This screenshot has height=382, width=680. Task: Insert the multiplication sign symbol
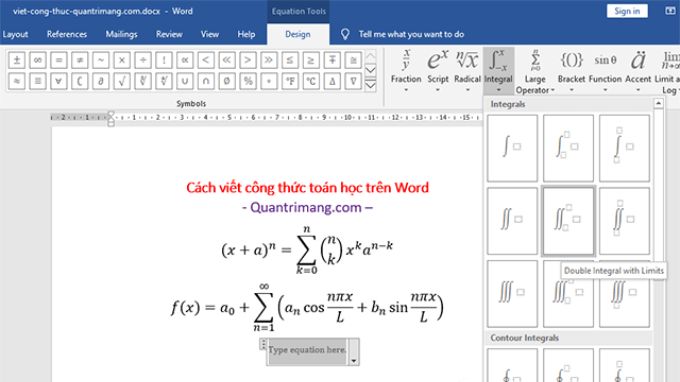(122, 60)
